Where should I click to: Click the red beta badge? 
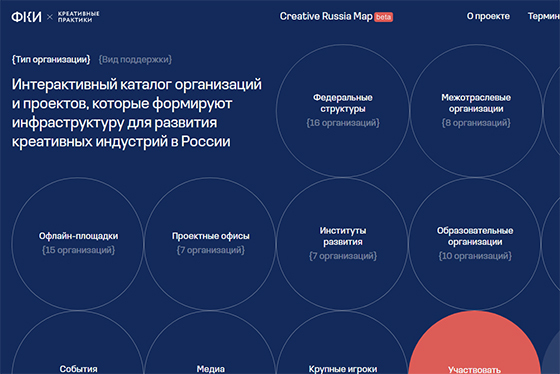(x=384, y=17)
